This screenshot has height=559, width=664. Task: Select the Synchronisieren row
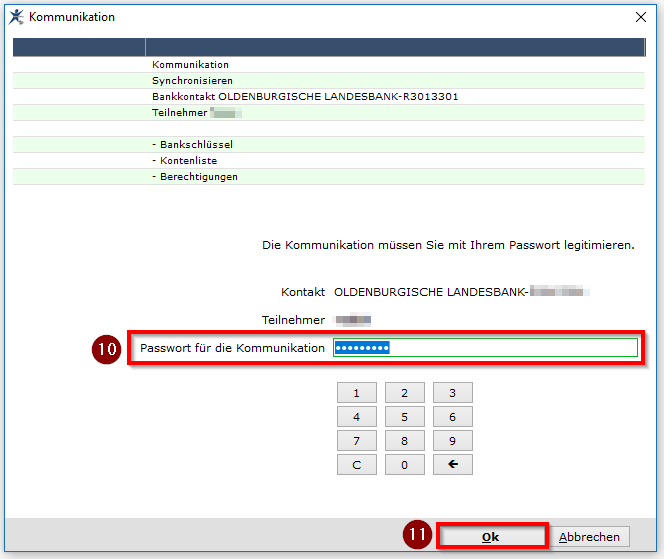[x=329, y=80]
